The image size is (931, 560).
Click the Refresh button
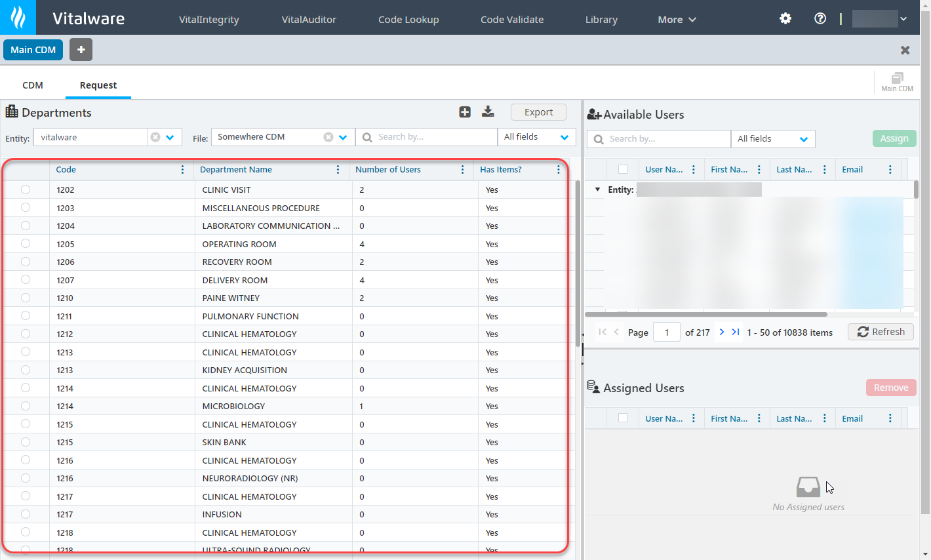(x=881, y=332)
